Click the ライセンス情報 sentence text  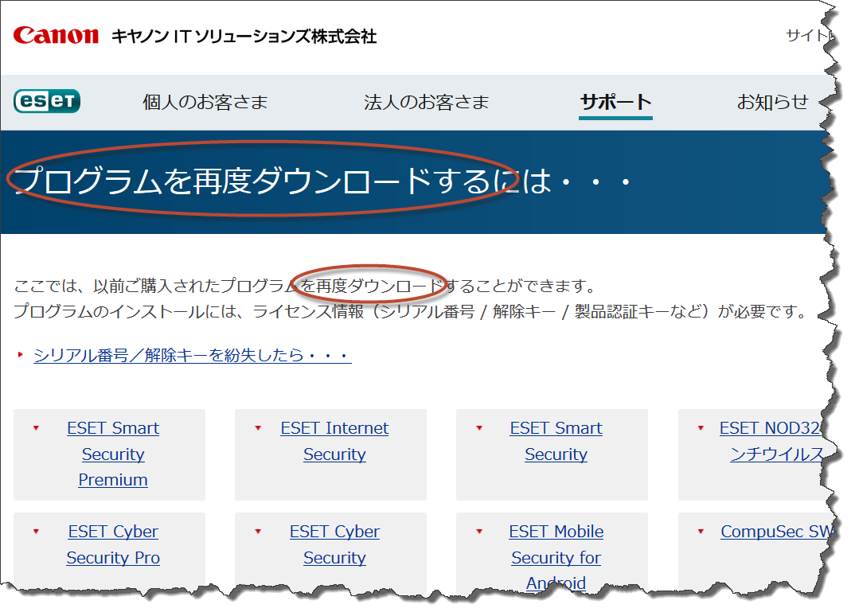[411, 312]
